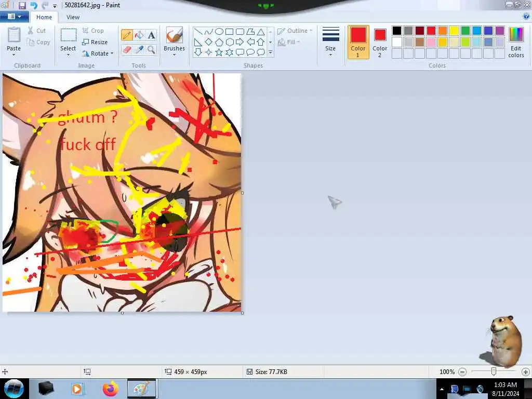Viewport: 532px width, 399px height.
Task: Choose the Rectangle shape
Action: coord(229,32)
